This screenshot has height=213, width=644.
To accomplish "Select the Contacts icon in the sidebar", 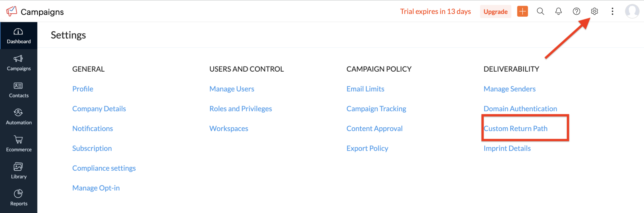I will [19, 90].
